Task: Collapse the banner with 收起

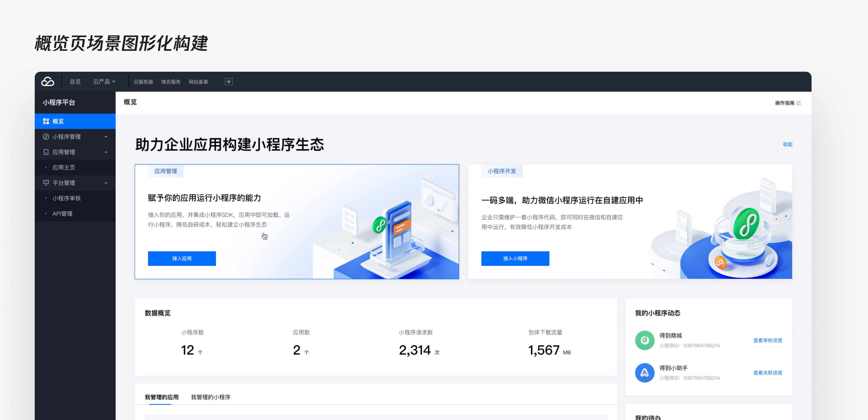Action: (787, 144)
